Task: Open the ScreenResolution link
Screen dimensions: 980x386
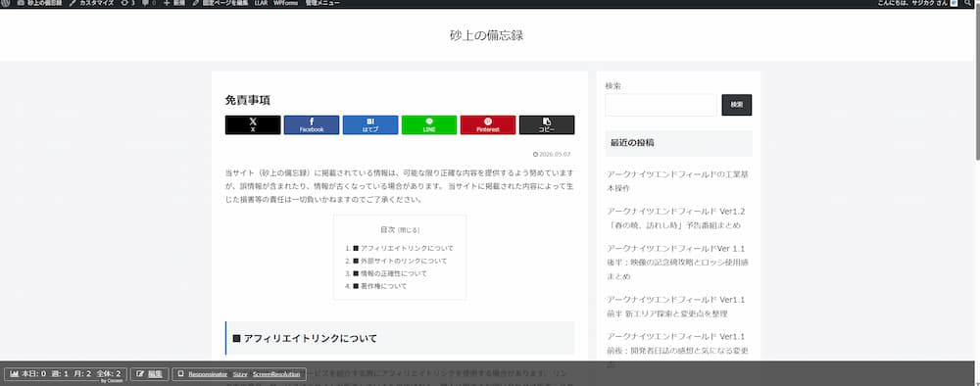Action: tap(276, 374)
